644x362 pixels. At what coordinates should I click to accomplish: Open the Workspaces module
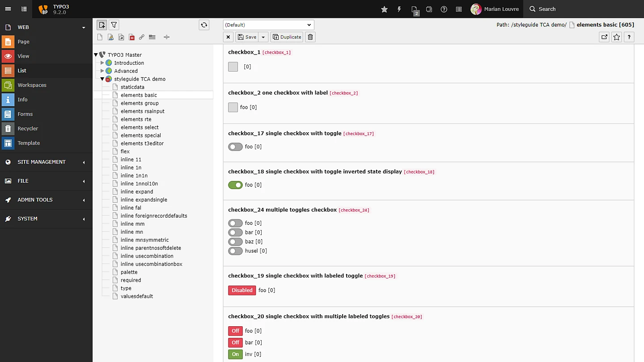click(32, 85)
